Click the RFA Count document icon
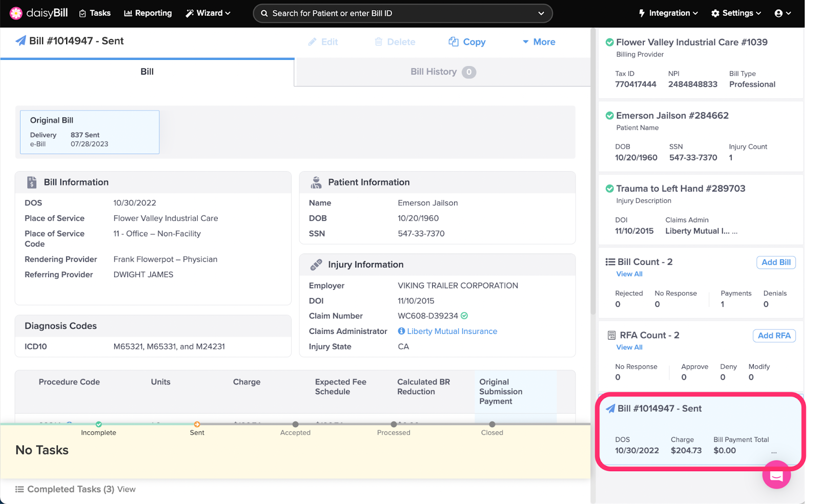The height and width of the screenshot is (504, 820). pyautogui.click(x=611, y=335)
